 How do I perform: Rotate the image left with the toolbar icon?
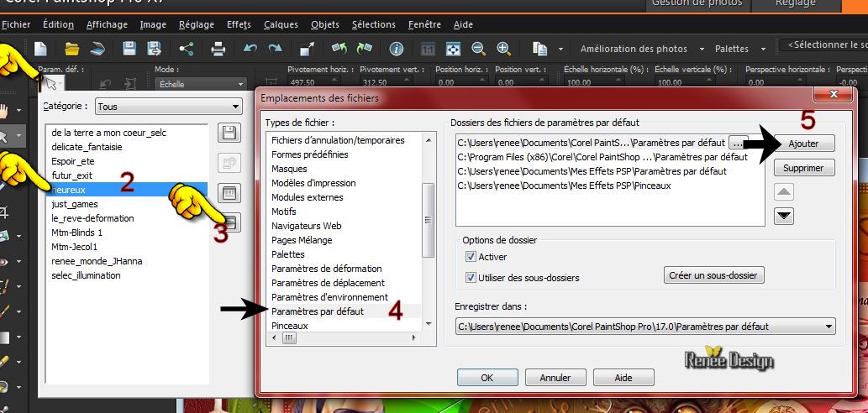(339, 49)
